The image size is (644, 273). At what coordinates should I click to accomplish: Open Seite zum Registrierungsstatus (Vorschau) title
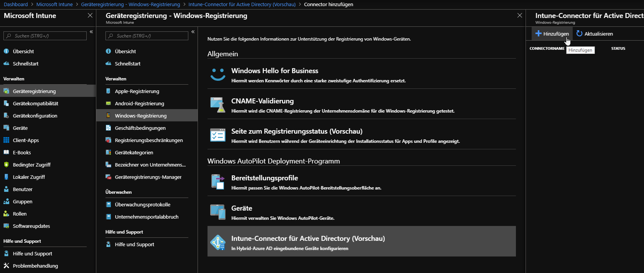(297, 131)
